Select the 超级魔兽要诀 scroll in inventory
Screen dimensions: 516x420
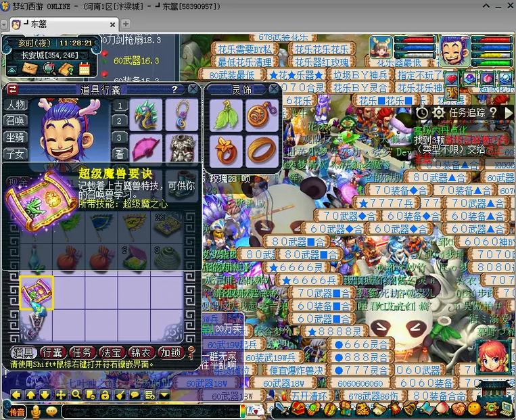37,292
